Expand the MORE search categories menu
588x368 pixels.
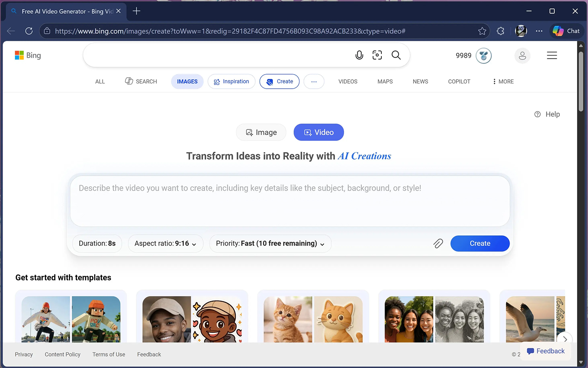[x=503, y=82]
